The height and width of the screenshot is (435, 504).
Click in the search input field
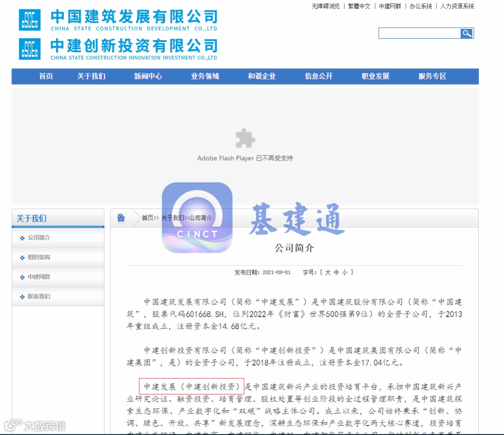(x=420, y=34)
